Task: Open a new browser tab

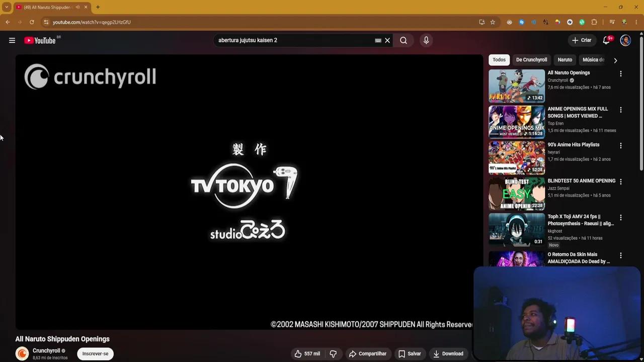Action: [98, 7]
